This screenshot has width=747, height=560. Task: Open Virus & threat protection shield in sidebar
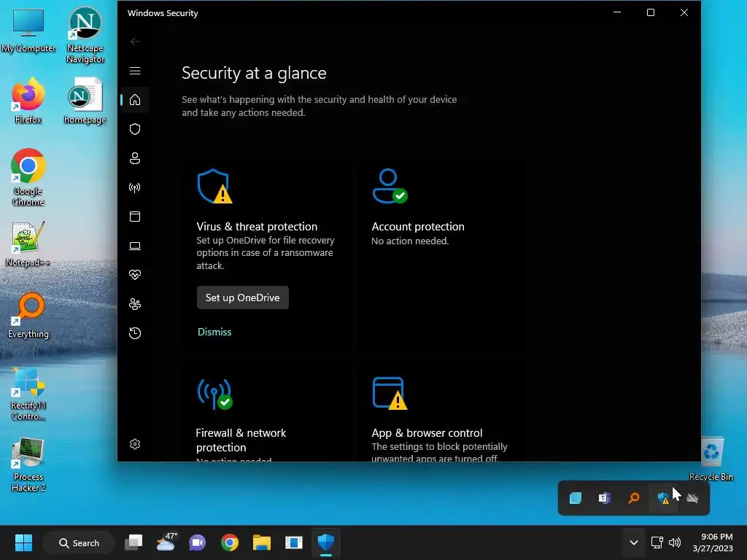(135, 129)
